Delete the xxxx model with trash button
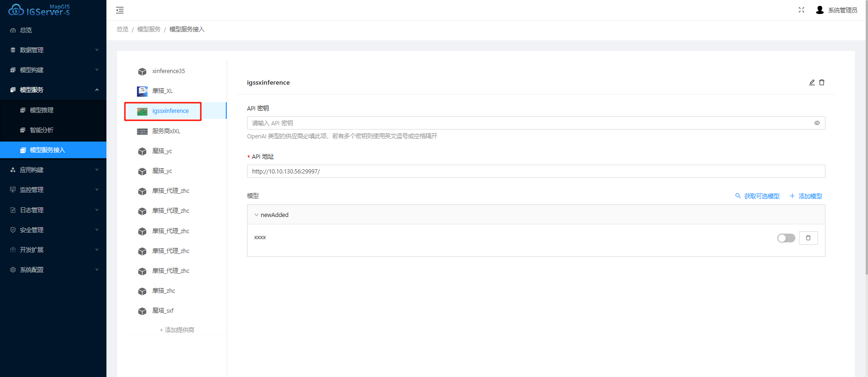This screenshot has height=377, width=868. [808, 238]
